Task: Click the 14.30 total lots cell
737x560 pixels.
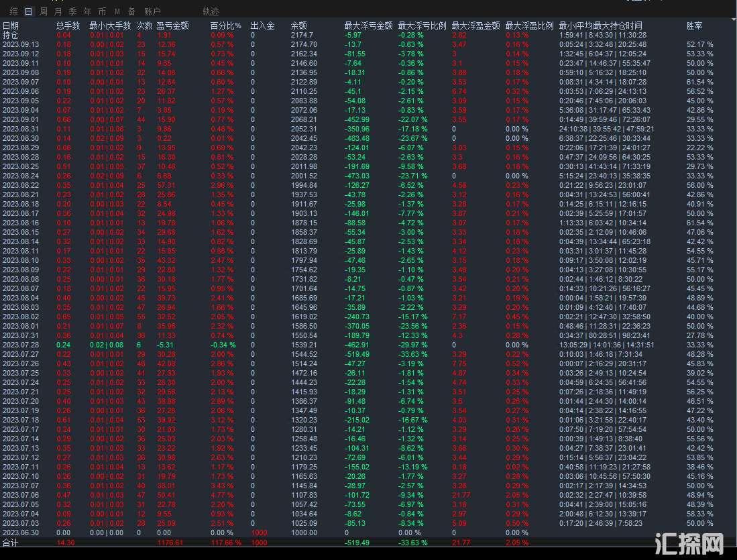Action: click(65, 543)
